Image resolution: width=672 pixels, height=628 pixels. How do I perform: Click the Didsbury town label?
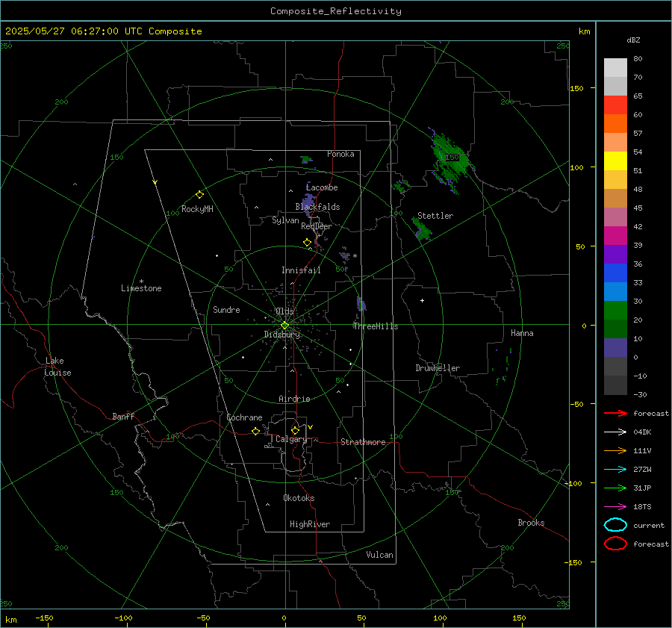coord(281,335)
